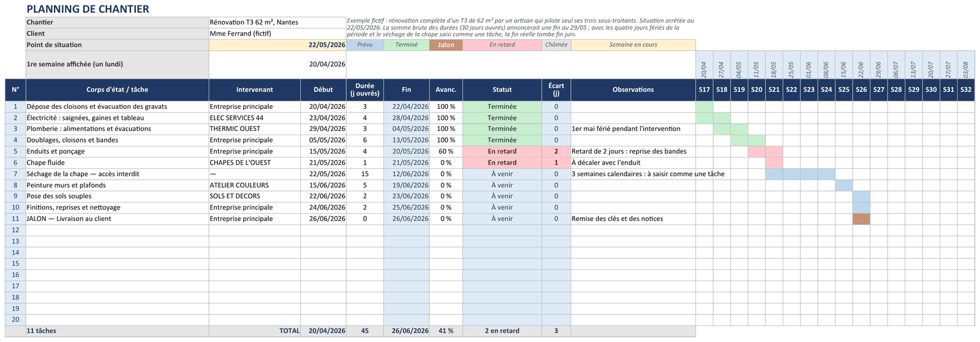Click the Chantier name input cell
This screenshot has height=342, width=980.
coord(277,22)
